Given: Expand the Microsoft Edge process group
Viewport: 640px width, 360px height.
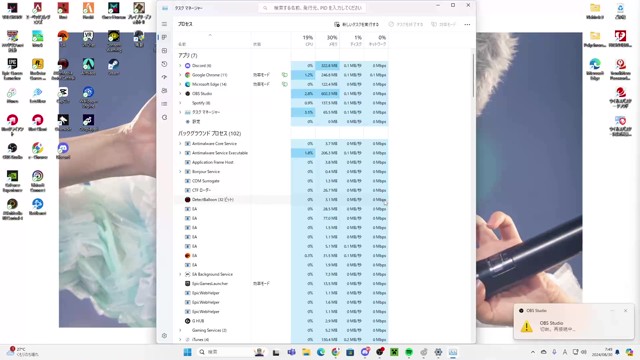Looking at the screenshot, I should pyautogui.click(x=180, y=84).
